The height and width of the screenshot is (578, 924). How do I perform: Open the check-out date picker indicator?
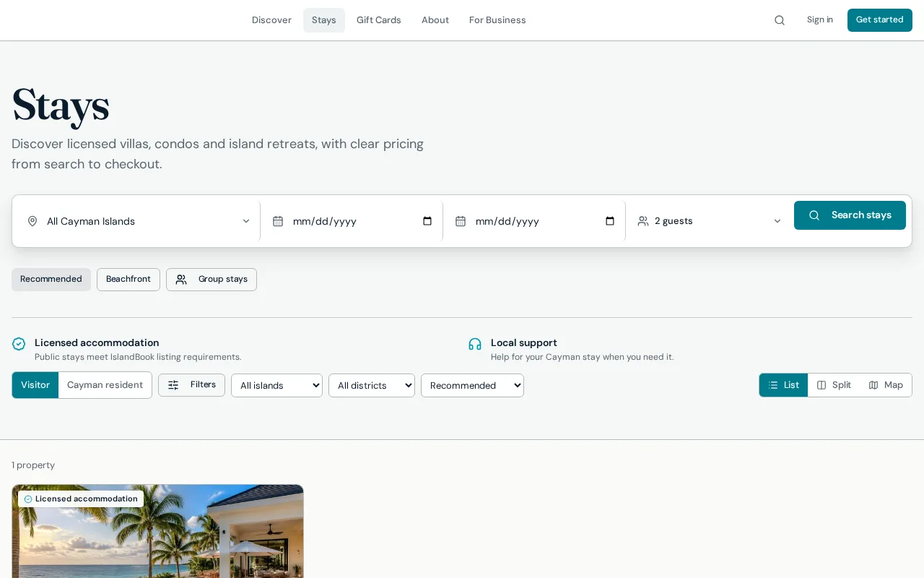(x=610, y=221)
